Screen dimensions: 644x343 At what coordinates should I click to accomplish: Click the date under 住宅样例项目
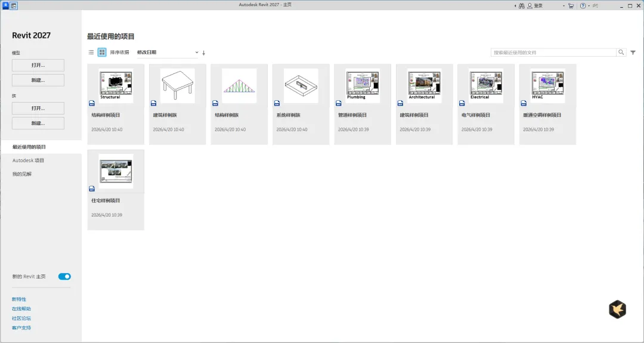pyautogui.click(x=107, y=215)
